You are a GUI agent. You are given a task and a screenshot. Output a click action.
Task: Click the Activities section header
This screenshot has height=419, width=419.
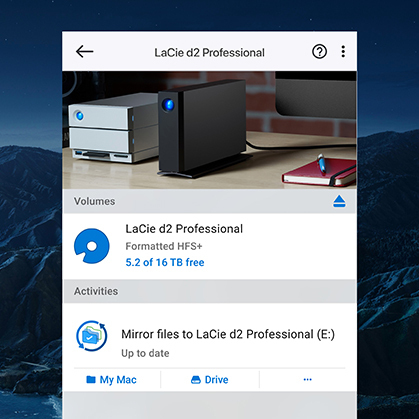pyautogui.click(x=209, y=291)
